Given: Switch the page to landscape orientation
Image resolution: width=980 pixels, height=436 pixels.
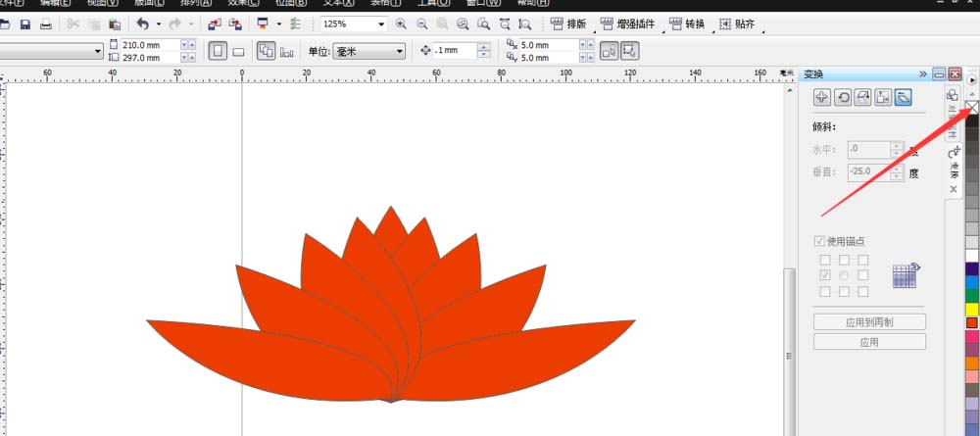Looking at the screenshot, I should click(238, 51).
